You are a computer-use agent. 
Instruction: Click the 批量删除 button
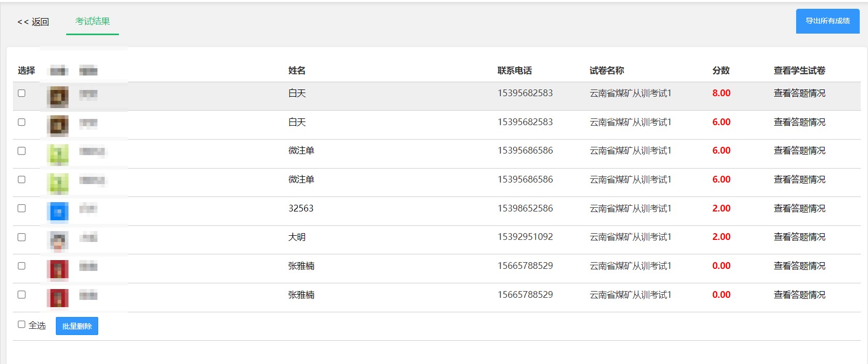77,326
